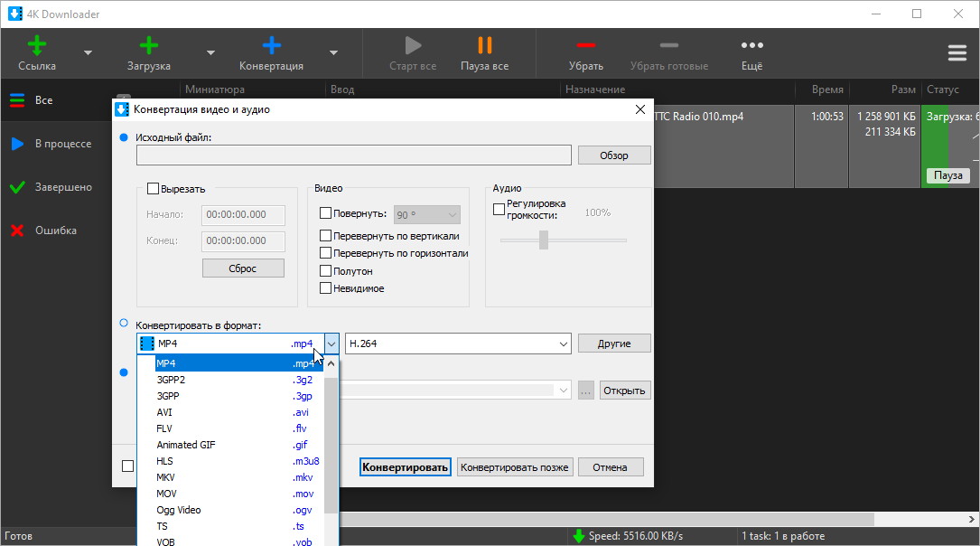Click the volume slider handle
Screen dimensions: 980x546
[544, 240]
